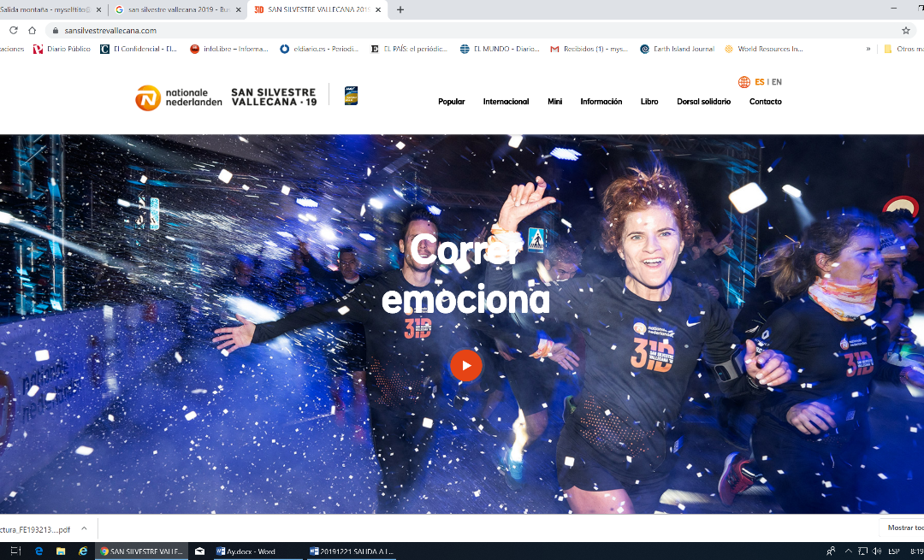Open eldiario.es bookmark
The image size is (924, 560).
[x=319, y=49]
